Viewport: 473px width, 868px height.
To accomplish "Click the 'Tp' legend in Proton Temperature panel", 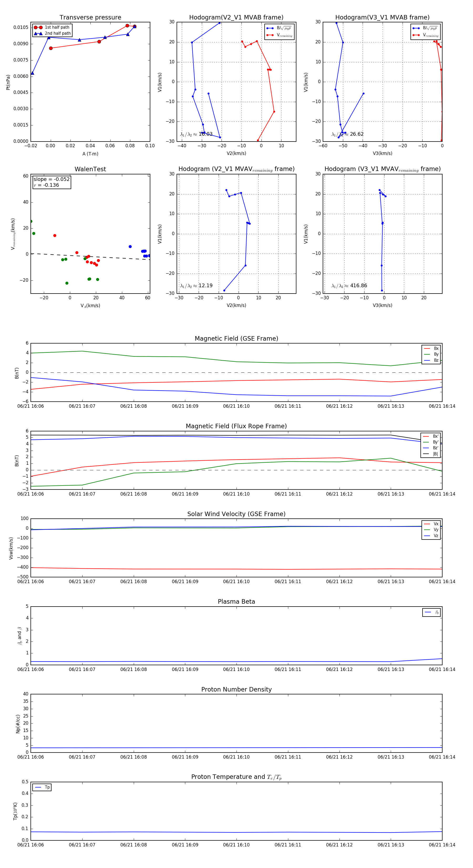I will 42,787.
